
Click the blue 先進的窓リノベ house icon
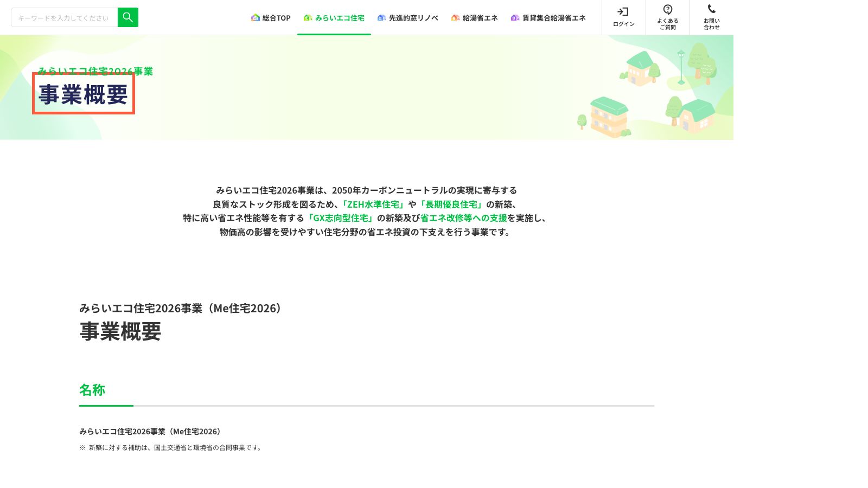382,18
